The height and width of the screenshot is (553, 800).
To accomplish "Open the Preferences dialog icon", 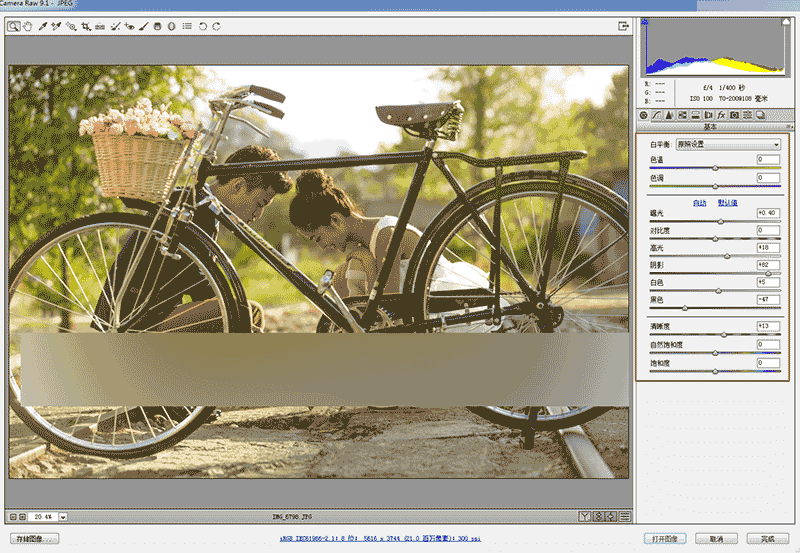I will [187, 26].
